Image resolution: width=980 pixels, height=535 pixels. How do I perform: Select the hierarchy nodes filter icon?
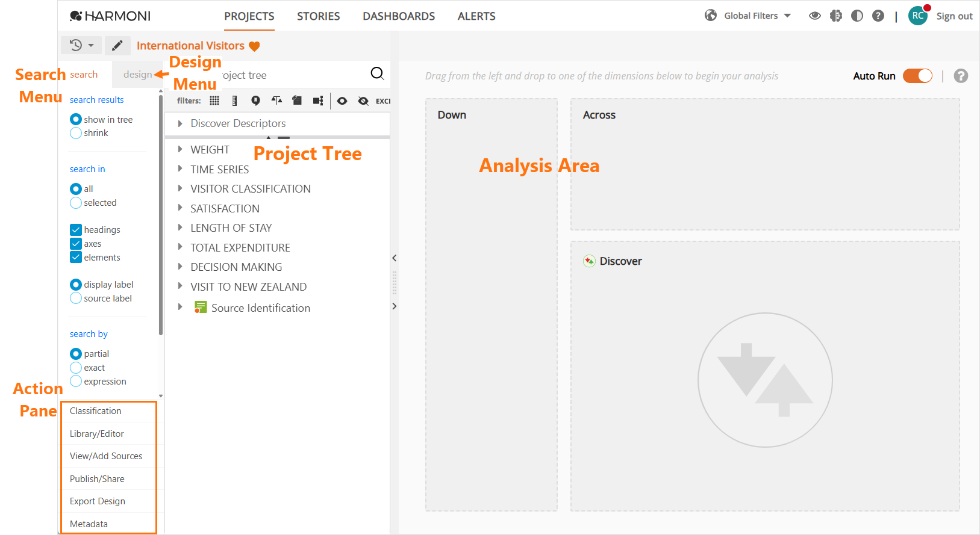(318, 101)
